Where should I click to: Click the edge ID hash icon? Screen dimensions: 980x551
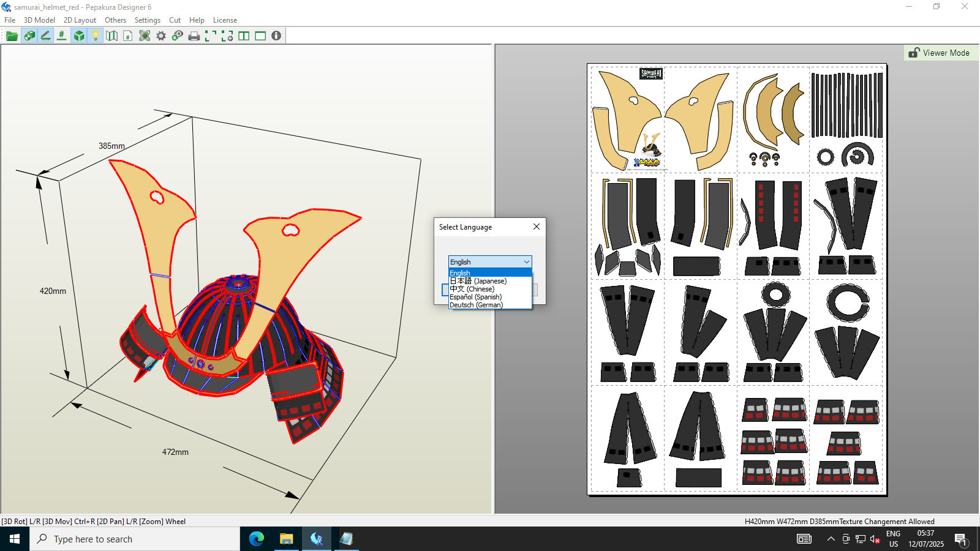[x=62, y=36]
